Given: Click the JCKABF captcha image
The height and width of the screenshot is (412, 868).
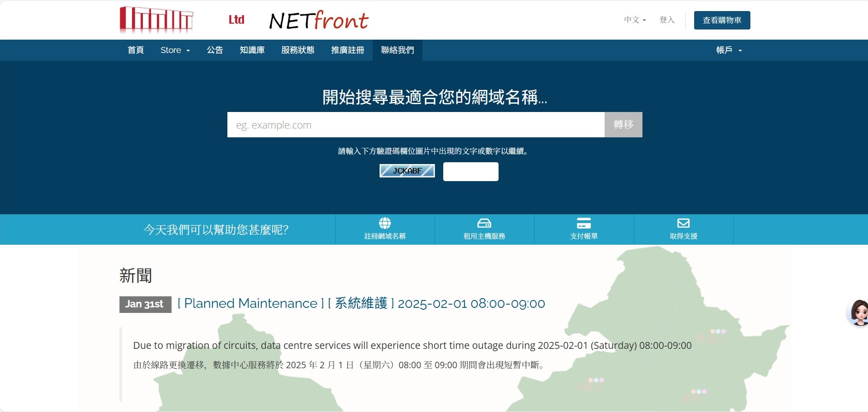Looking at the screenshot, I should pyautogui.click(x=407, y=171).
